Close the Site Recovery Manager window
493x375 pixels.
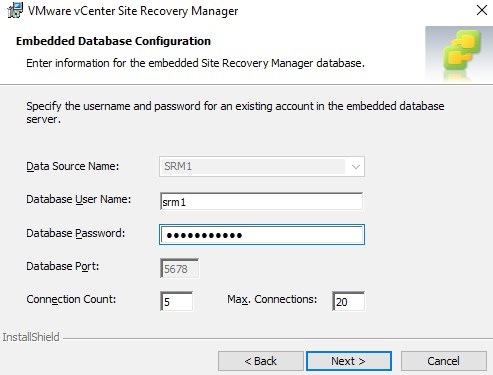click(x=482, y=10)
